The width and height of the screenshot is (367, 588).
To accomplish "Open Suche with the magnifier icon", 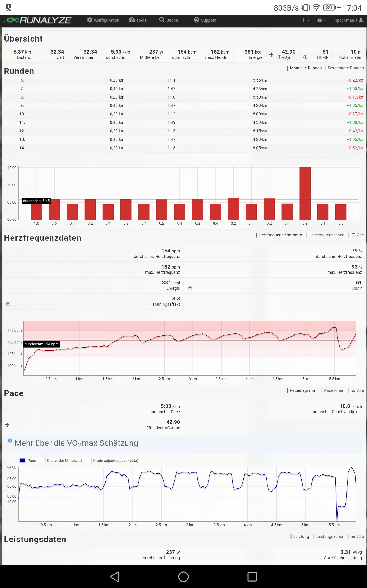I will pos(169,20).
